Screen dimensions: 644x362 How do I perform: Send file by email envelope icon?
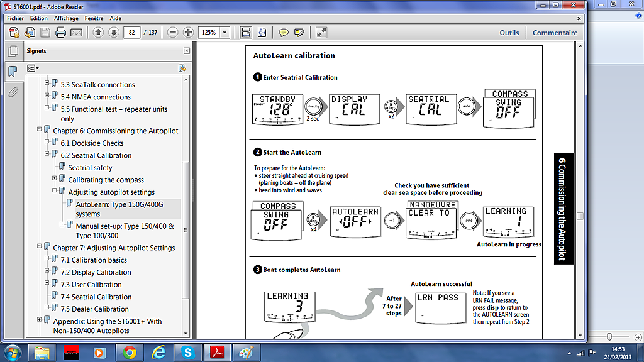tap(76, 33)
